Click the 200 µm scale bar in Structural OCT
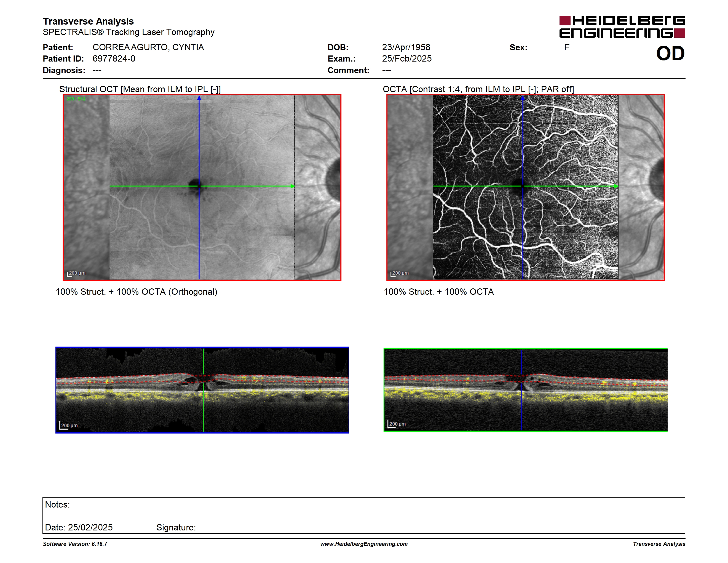 point(76,273)
